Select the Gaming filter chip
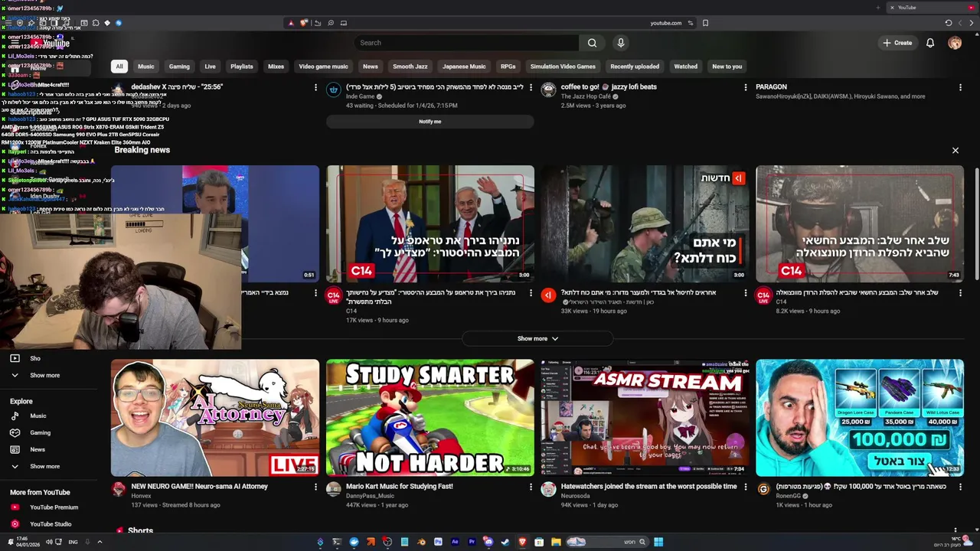This screenshot has width=980, height=551. point(179,67)
